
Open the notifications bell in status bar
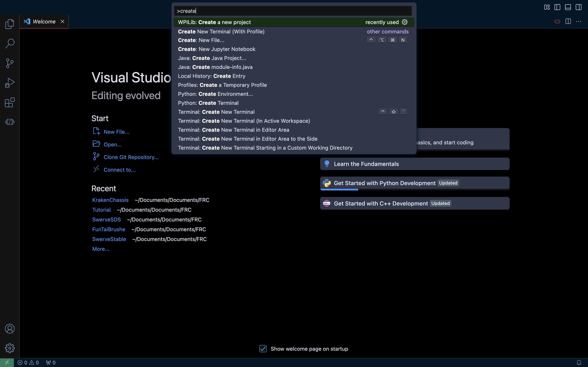coord(579,362)
